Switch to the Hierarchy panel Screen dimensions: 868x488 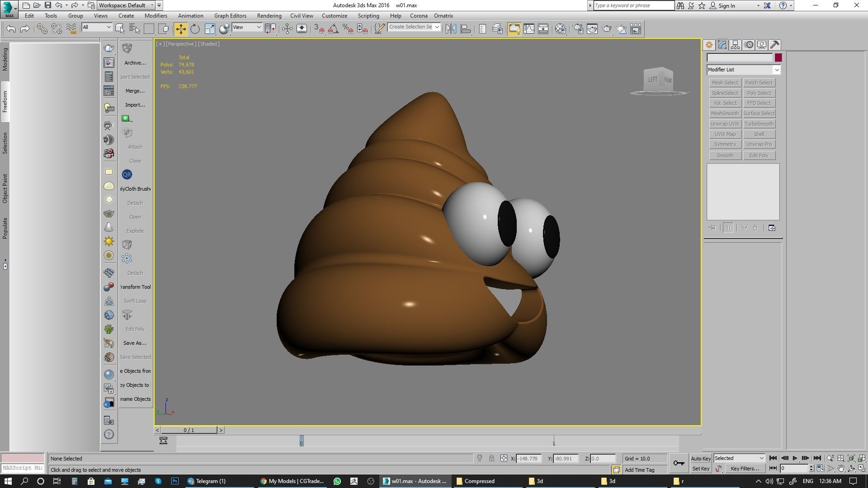(735, 45)
